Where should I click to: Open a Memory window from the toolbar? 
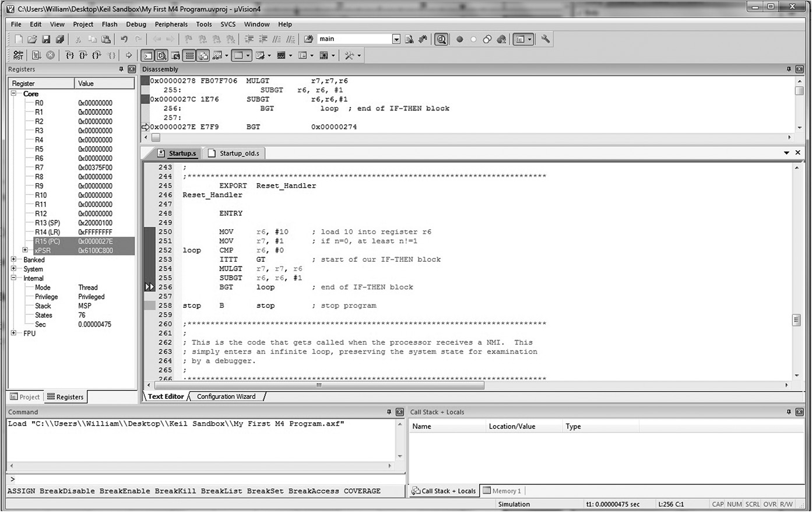[240, 55]
